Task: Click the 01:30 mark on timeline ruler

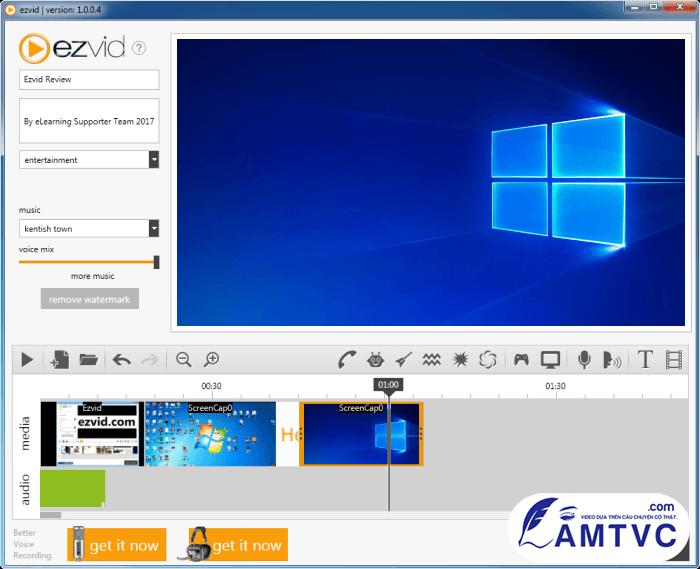Action: 555,386
